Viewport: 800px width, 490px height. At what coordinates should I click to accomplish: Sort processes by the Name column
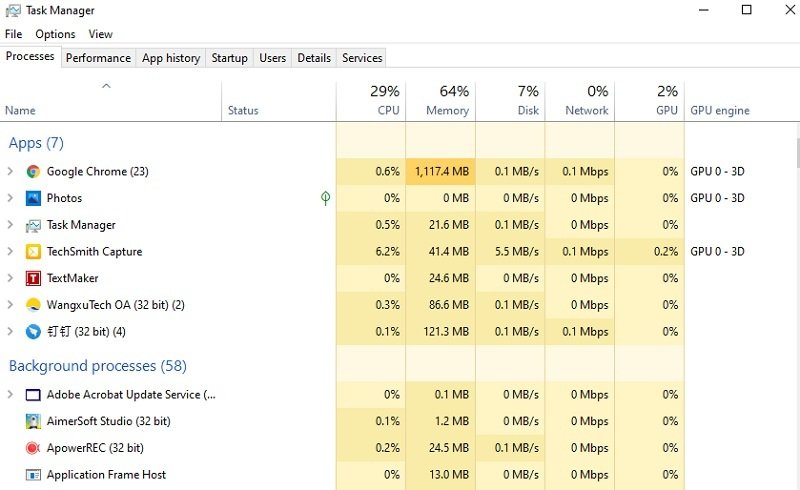pos(110,101)
